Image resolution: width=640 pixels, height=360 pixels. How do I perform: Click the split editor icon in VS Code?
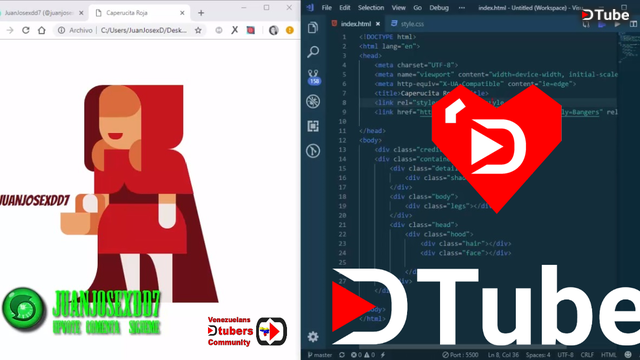click(x=633, y=24)
